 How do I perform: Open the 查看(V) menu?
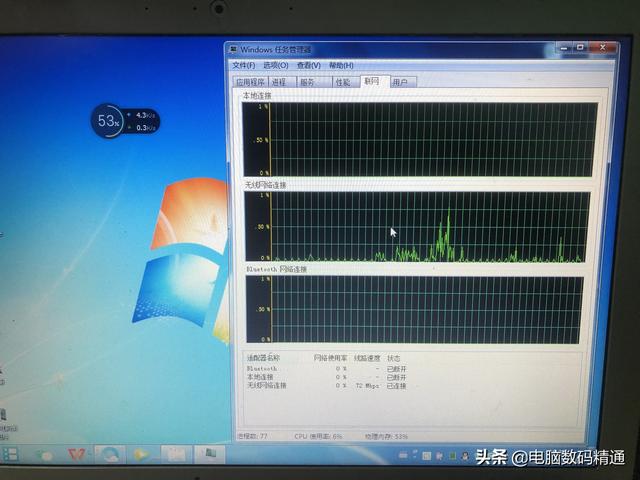coord(309,65)
